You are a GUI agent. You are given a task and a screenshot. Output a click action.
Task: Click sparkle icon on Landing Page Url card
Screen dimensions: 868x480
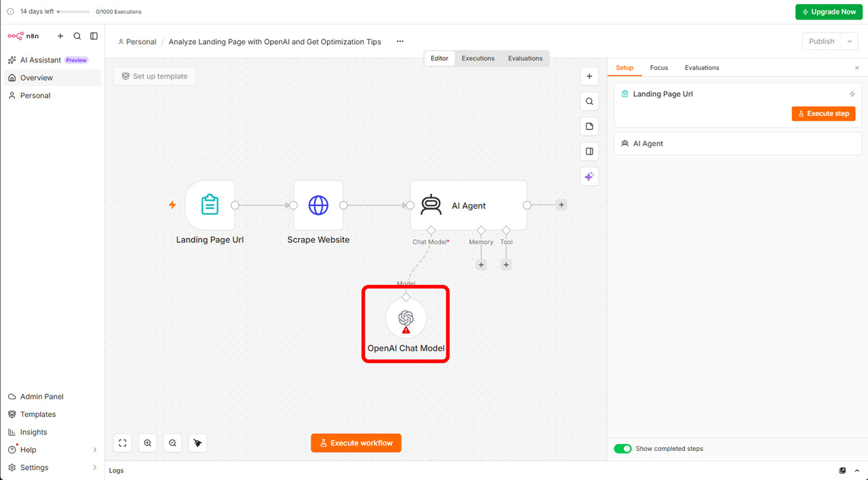tap(852, 94)
